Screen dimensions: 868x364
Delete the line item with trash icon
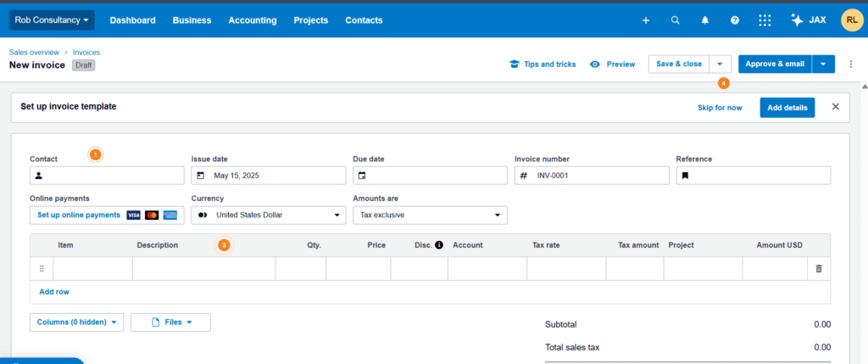pyautogui.click(x=819, y=269)
